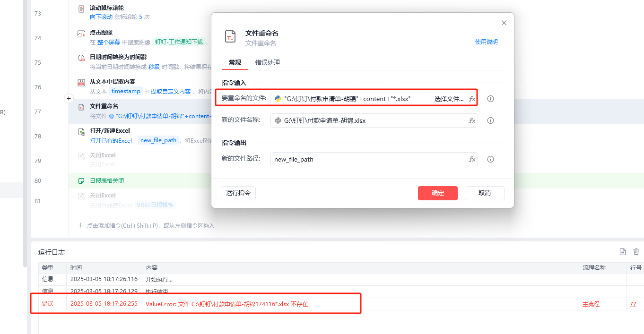Select the 开始执行... log entry
644x334 pixels.
159,279
